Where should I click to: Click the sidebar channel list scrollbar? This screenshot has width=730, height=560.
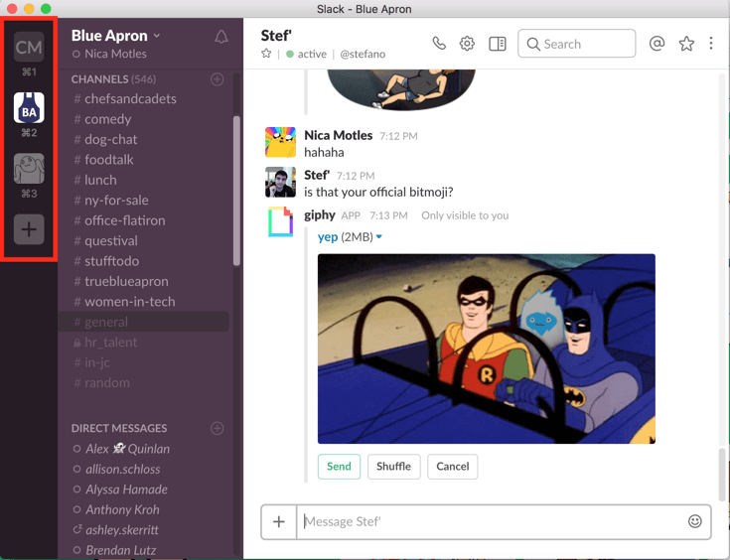pyautogui.click(x=236, y=191)
